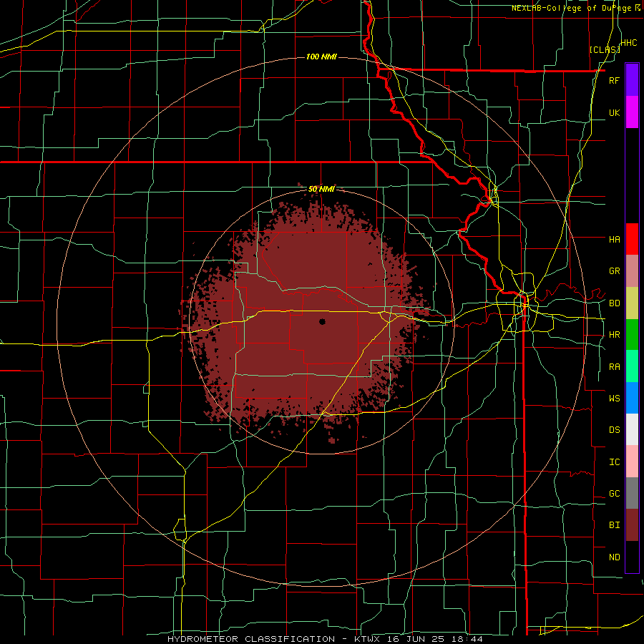Click the BI legend label
Image resolution: width=644 pixels, height=644 pixels.
click(614, 525)
